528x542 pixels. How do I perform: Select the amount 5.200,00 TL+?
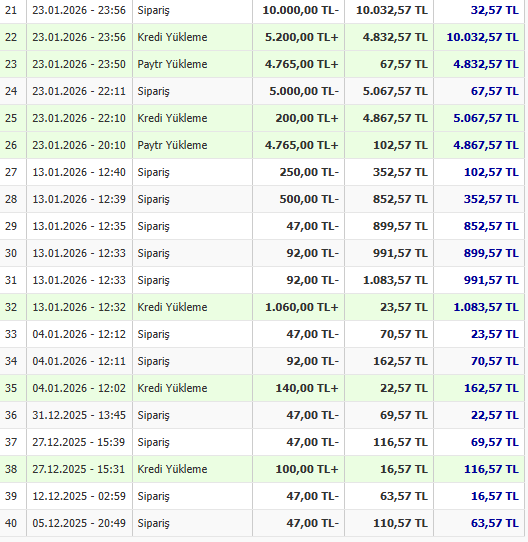pyautogui.click(x=302, y=37)
